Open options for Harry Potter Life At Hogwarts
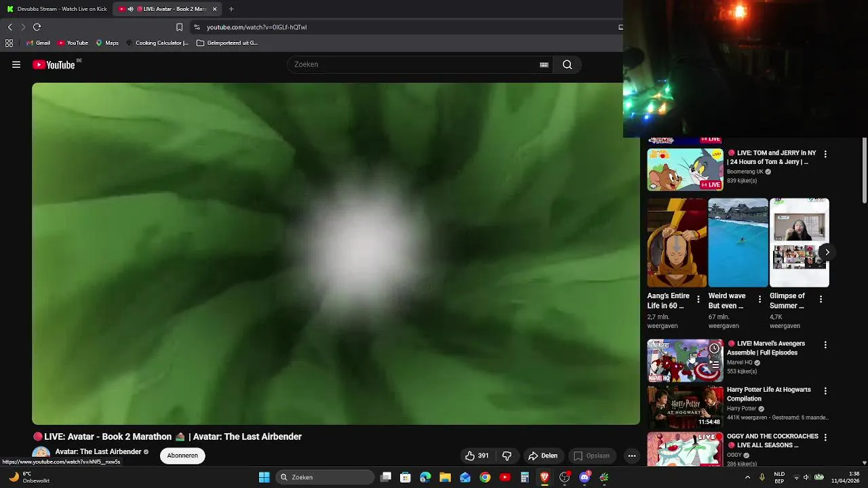The image size is (868, 488). (x=825, y=391)
